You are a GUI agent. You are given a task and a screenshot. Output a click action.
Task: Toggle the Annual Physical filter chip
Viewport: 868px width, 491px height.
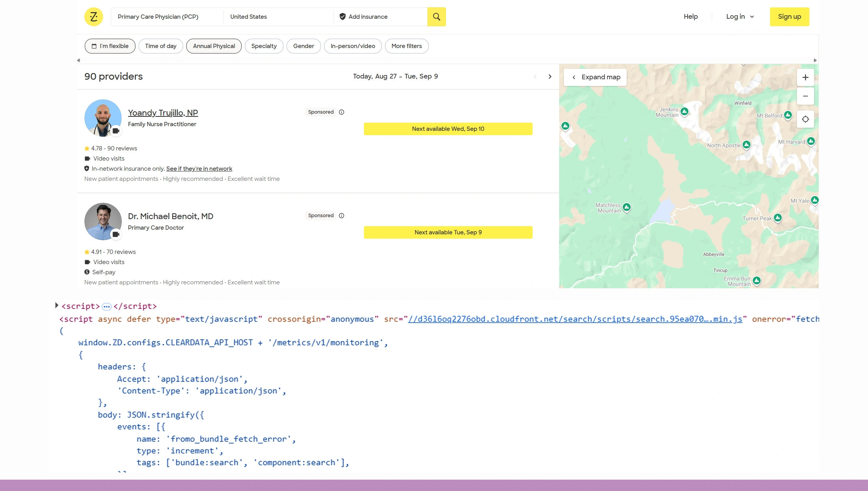click(x=214, y=46)
